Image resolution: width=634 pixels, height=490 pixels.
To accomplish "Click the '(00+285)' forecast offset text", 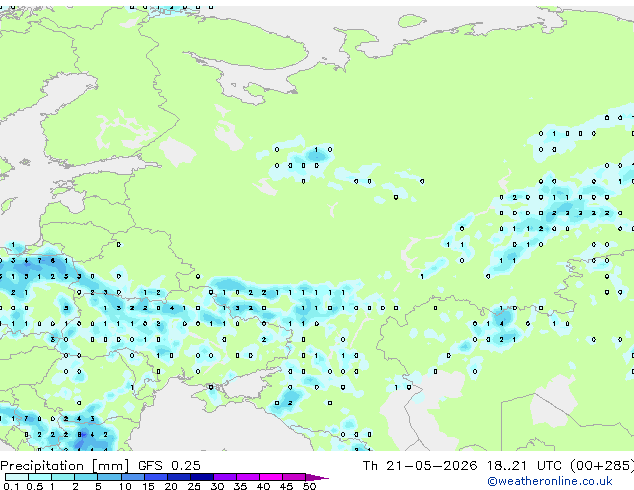I will [x=602, y=466].
